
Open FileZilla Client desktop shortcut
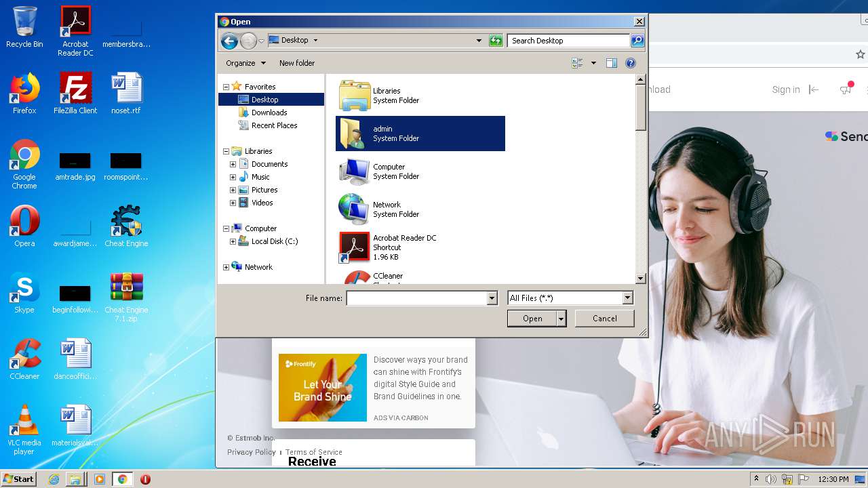pos(75,94)
